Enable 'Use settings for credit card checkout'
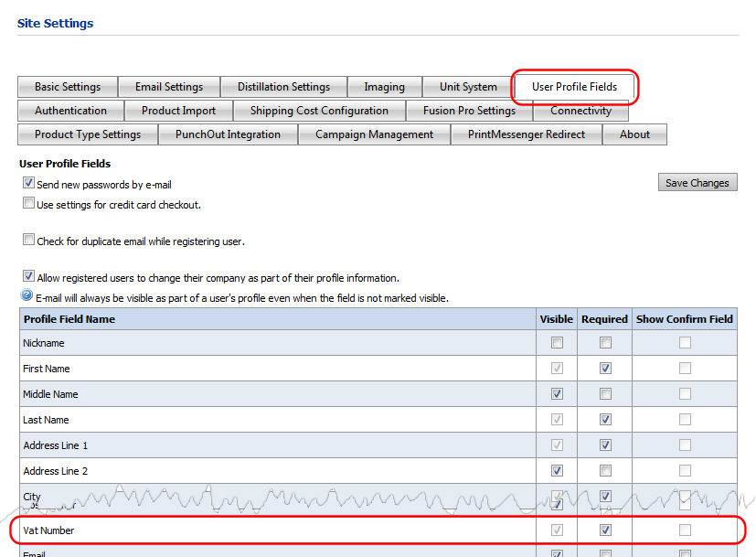756x557 pixels. point(29,204)
